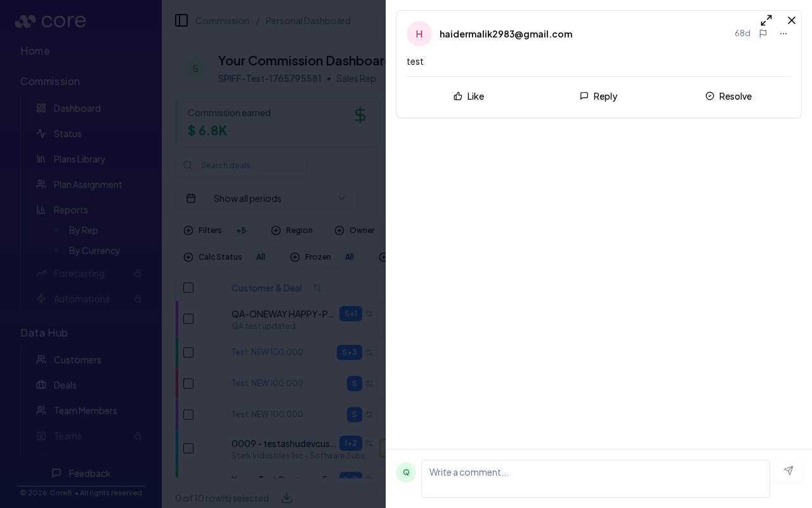Send the comment with the paper plane icon
812x508 pixels.
(789, 471)
